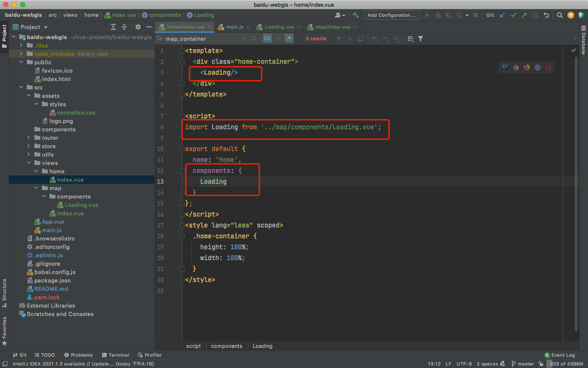Open file in Safari browser icon
Viewport: 588px width, 368px height.
[x=538, y=68]
